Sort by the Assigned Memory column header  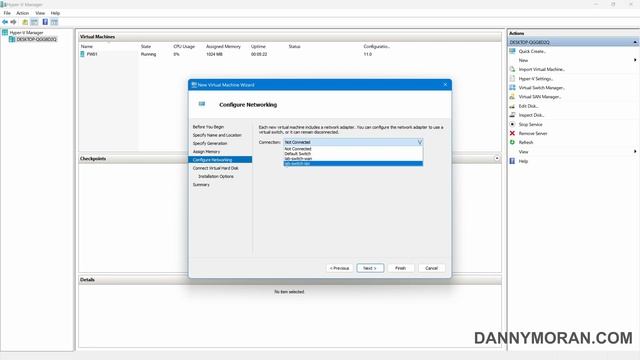coord(223,47)
